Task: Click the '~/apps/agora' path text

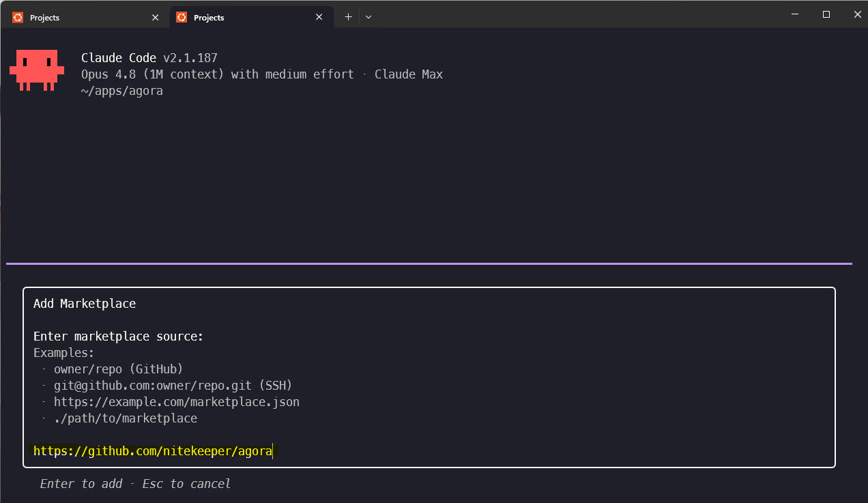Action: 122,91
